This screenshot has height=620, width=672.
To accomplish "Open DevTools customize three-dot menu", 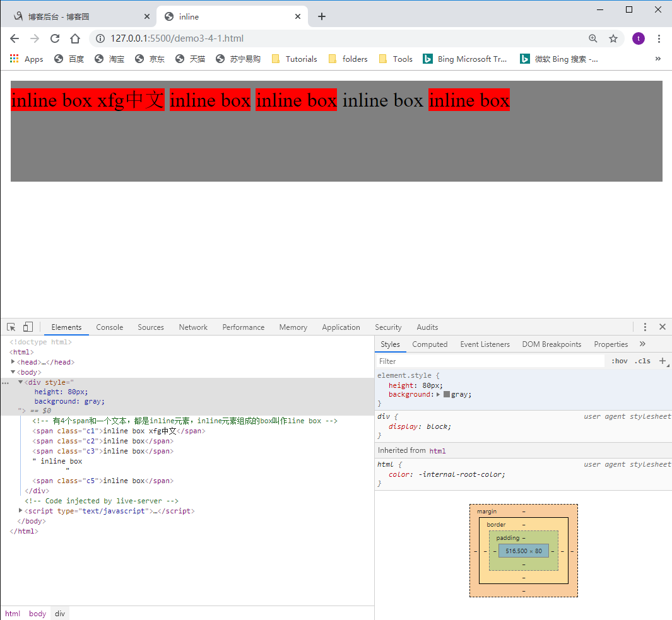I will (645, 327).
